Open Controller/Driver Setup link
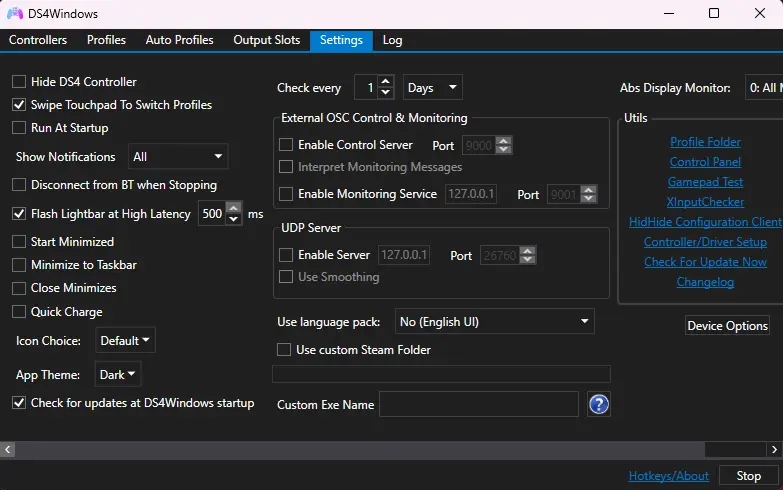This screenshot has width=783, height=490. point(705,242)
